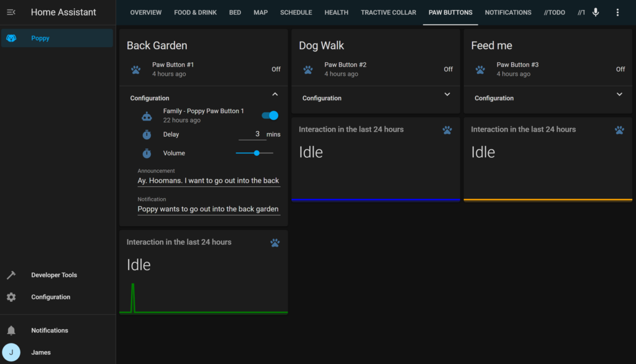Collapse the sidebar with the menu icon

(11, 12)
